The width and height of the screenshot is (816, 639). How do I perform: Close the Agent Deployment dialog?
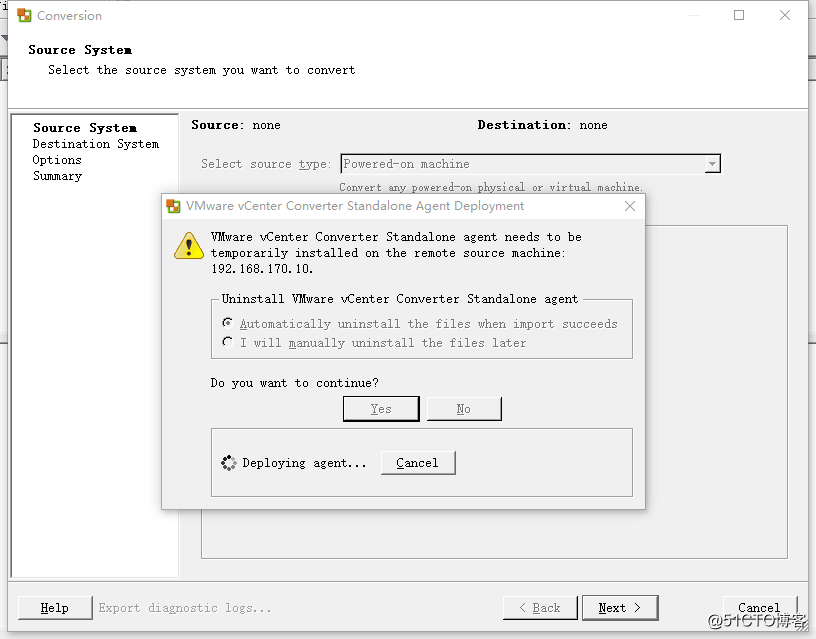630,206
